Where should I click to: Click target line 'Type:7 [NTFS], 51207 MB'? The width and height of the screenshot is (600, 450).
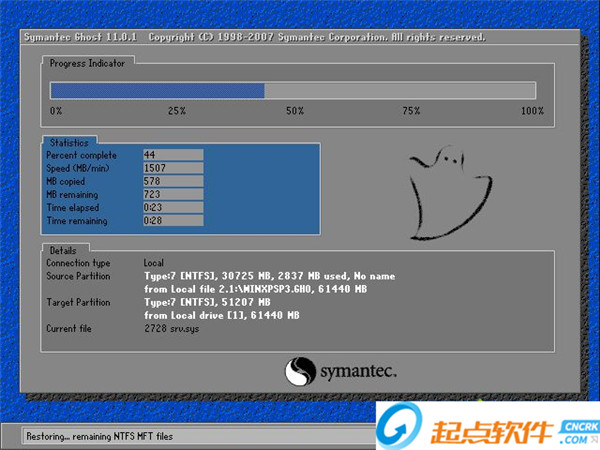207,302
